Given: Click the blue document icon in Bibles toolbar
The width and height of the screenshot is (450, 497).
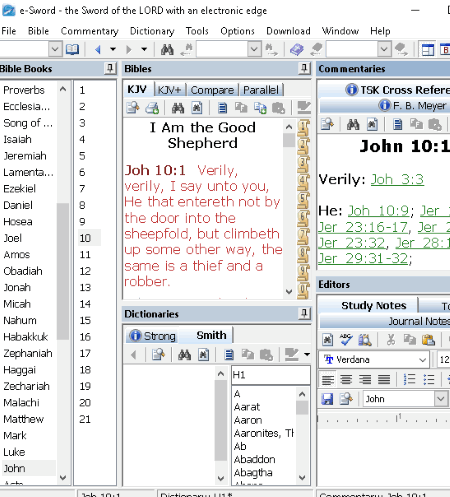Looking at the screenshot, I should (223, 108).
